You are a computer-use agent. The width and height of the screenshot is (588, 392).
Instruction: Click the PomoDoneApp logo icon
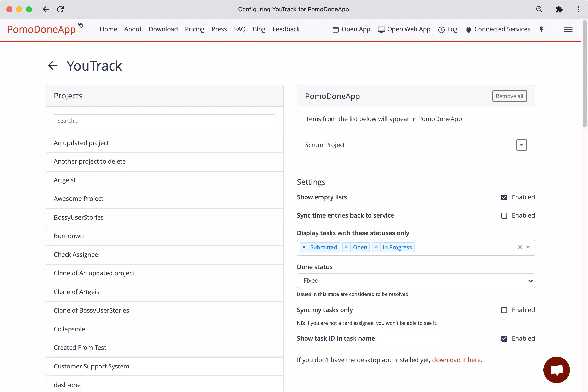pyautogui.click(x=80, y=25)
